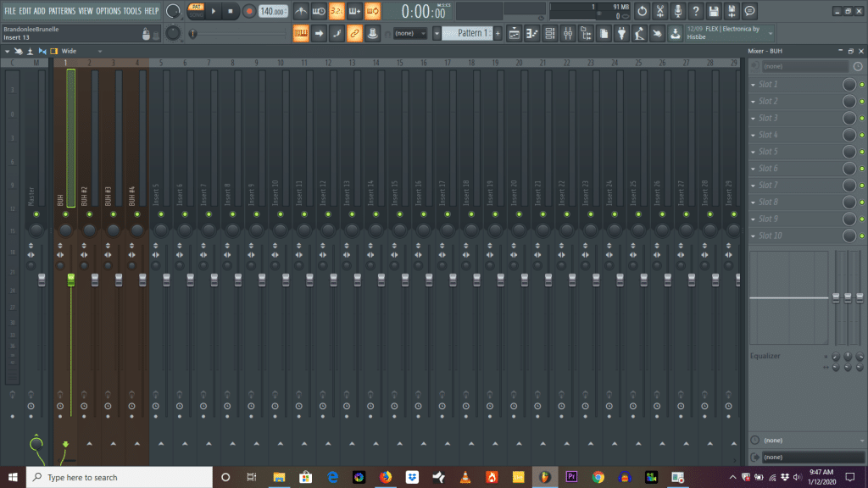The image size is (868, 488).
Task: Open the Browser window icon
Action: point(586,33)
